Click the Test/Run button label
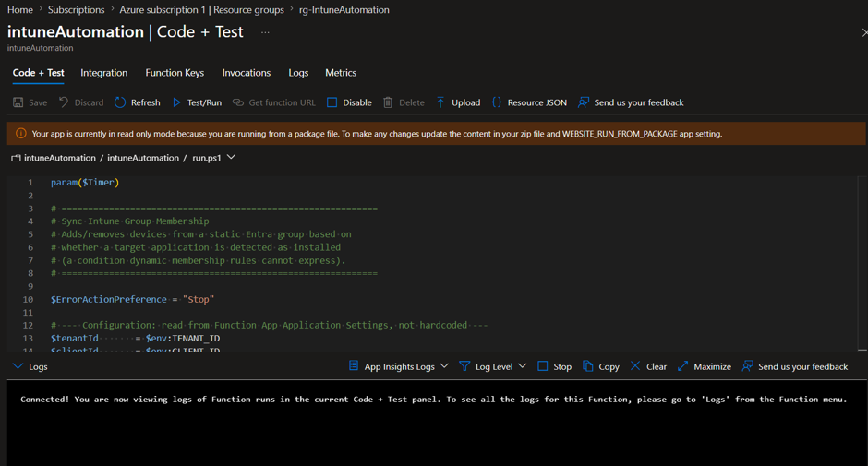This screenshot has height=466, width=868. click(204, 102)
